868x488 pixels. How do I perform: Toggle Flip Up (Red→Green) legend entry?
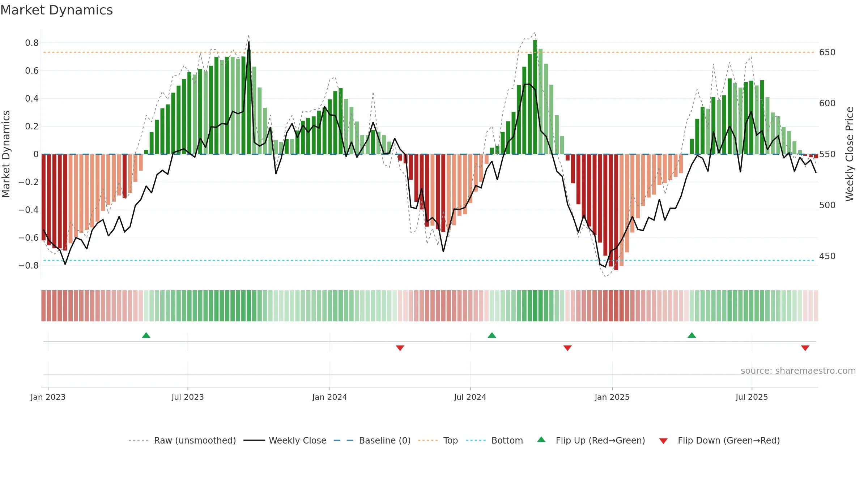[591, 440]
